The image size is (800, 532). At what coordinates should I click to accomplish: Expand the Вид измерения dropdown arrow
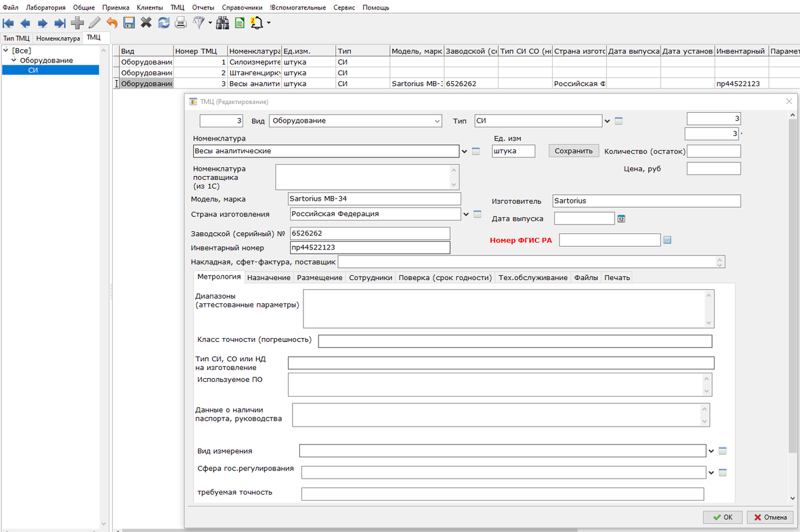point(711,451)
